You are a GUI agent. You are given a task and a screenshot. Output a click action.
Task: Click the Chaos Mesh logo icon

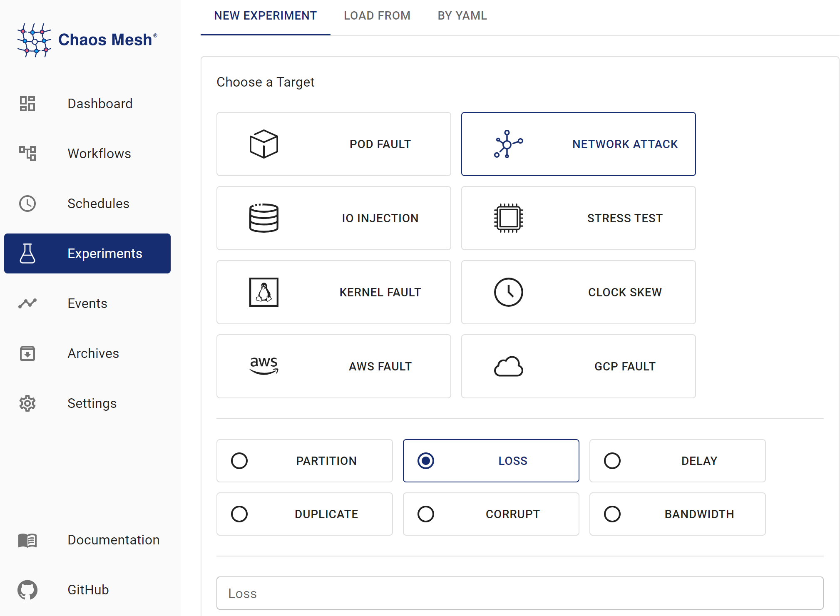pyautogui.click(x=34, y=40)
